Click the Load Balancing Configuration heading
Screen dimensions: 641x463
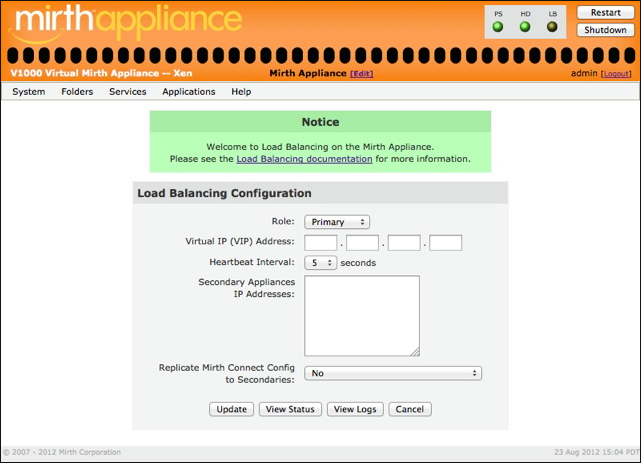point(224,193)
